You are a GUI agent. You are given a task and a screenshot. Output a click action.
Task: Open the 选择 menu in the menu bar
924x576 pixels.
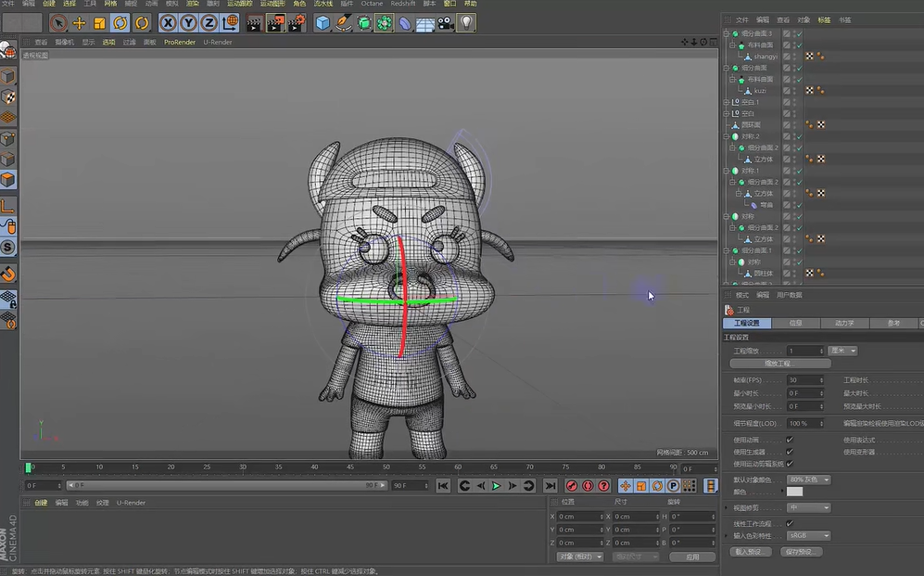pos(70,4)
